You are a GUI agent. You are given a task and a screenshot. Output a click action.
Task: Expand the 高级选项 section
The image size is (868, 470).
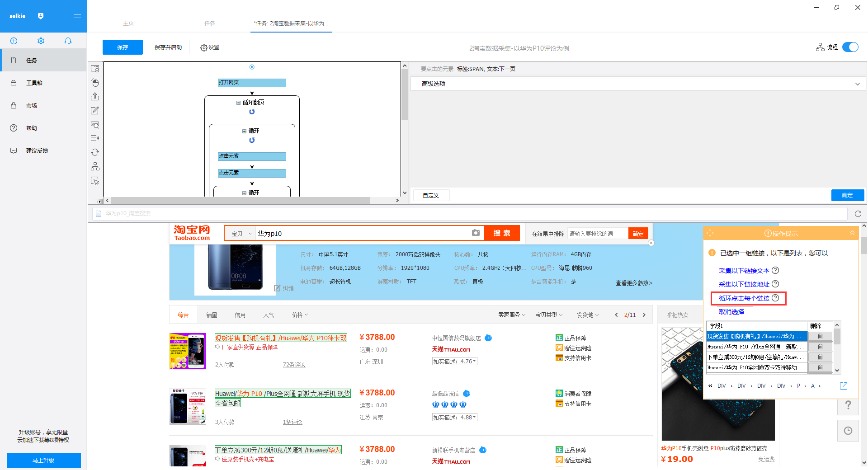tap(638, 84)
